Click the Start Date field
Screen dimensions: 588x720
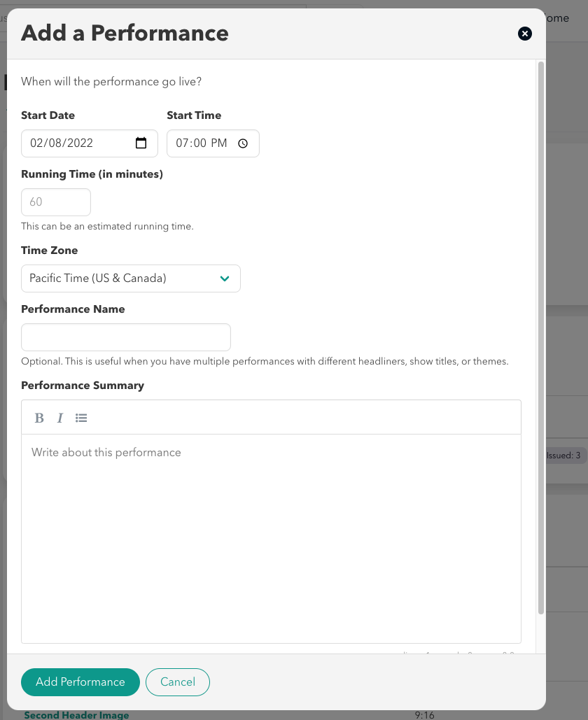point(90,143)
